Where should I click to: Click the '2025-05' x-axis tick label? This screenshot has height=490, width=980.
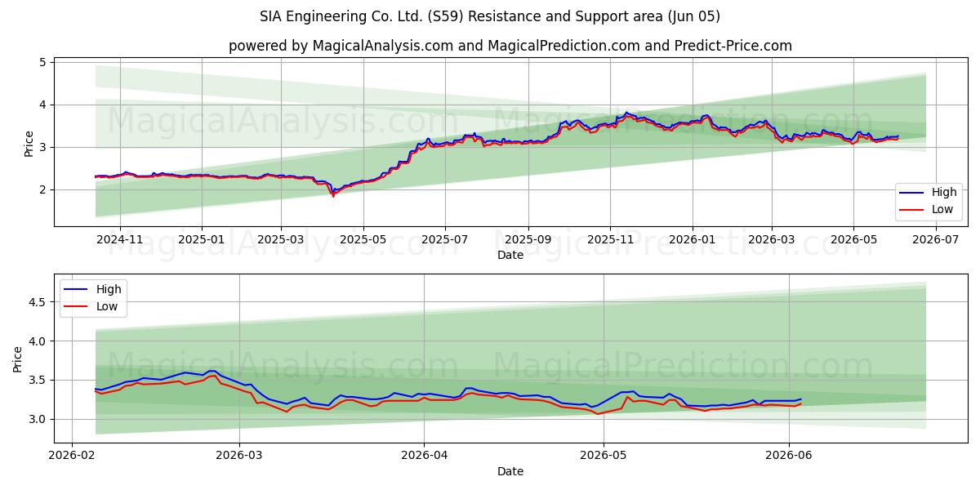(363, 240)
